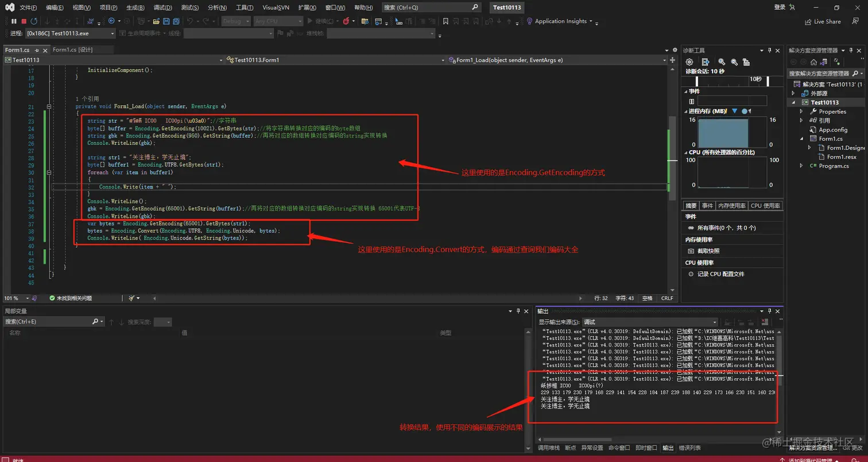868x462 pixels.
Task: Expand the Program.cs node
Action: point(801,165)
